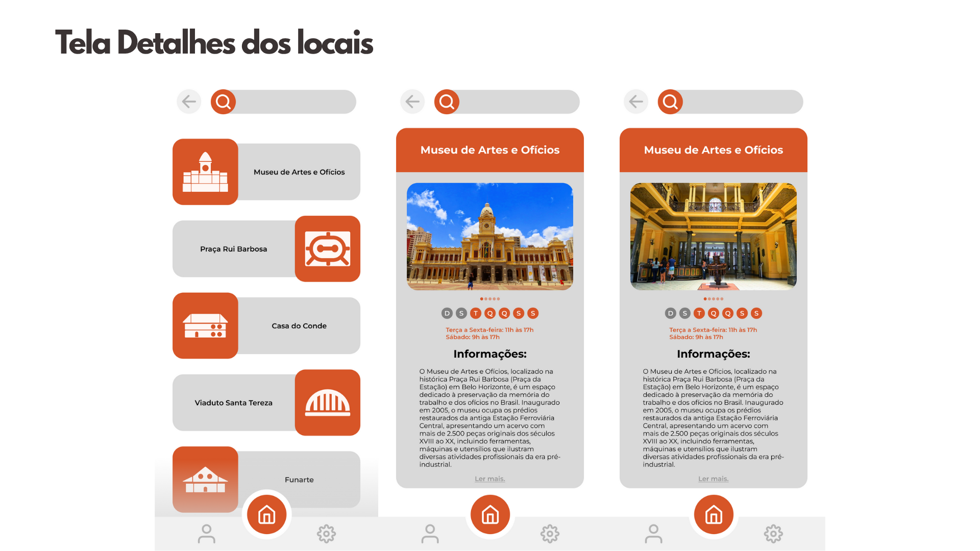Open the profile icon on the first screen

click(x=206, y=534)
